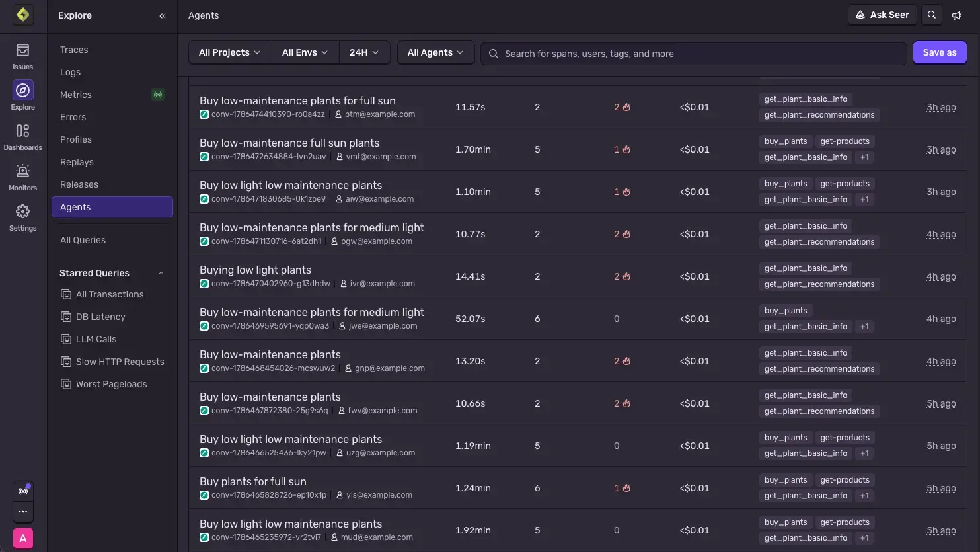
Task: Open the 24H time range dropdown
Action: [364, 52]
